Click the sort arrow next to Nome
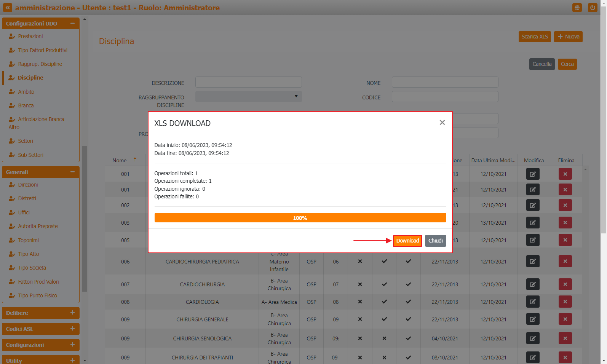Screen dimensions: 607x364 click(135, 160)
